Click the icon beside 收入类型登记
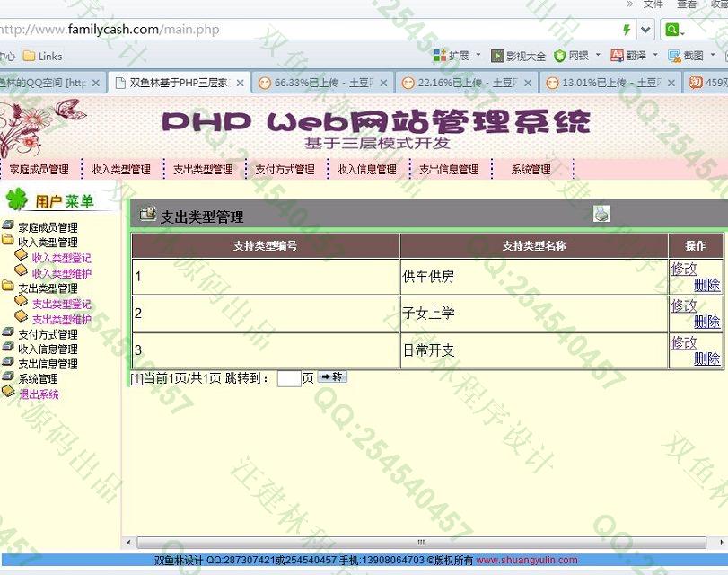Image resolution: width=728 pixels, height=575 pixels. pos(22,255)
